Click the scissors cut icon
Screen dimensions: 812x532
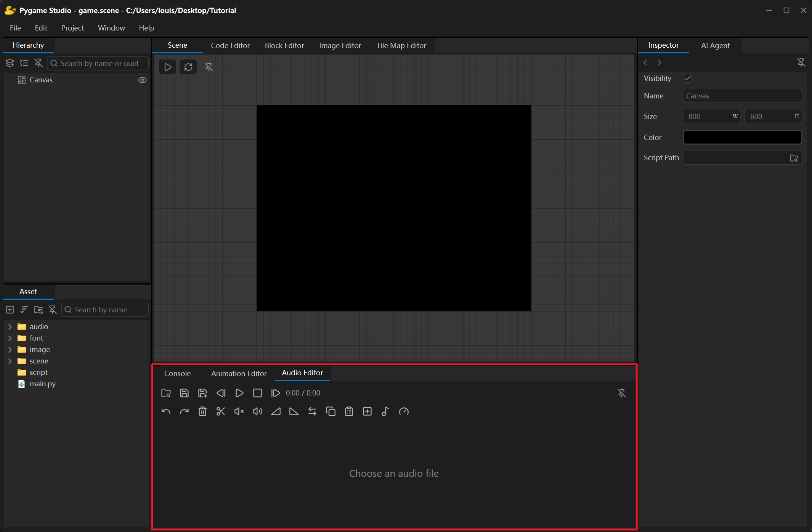pos(221,411)
